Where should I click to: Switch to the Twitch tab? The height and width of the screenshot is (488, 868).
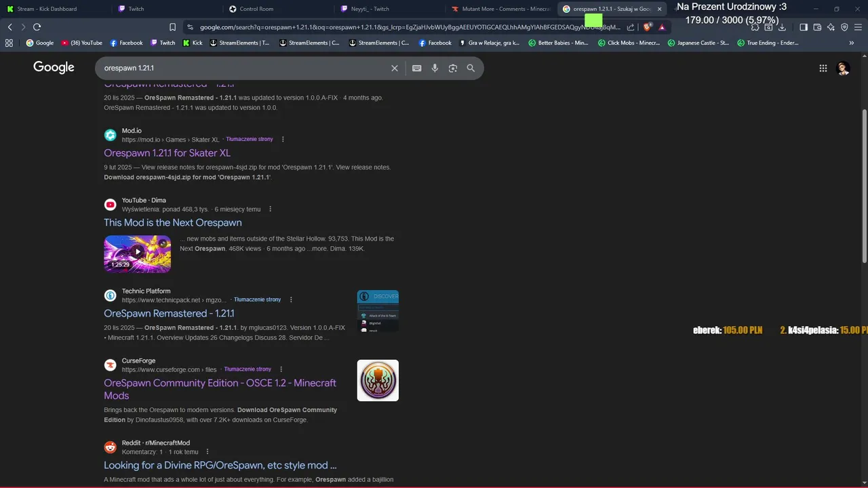(x=166, y=9)
